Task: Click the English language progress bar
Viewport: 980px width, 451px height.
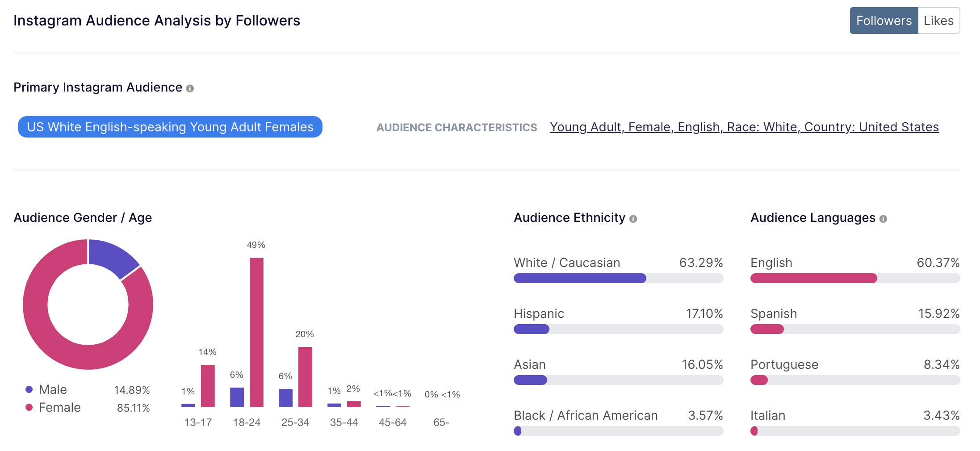Action: coord(855,278)
